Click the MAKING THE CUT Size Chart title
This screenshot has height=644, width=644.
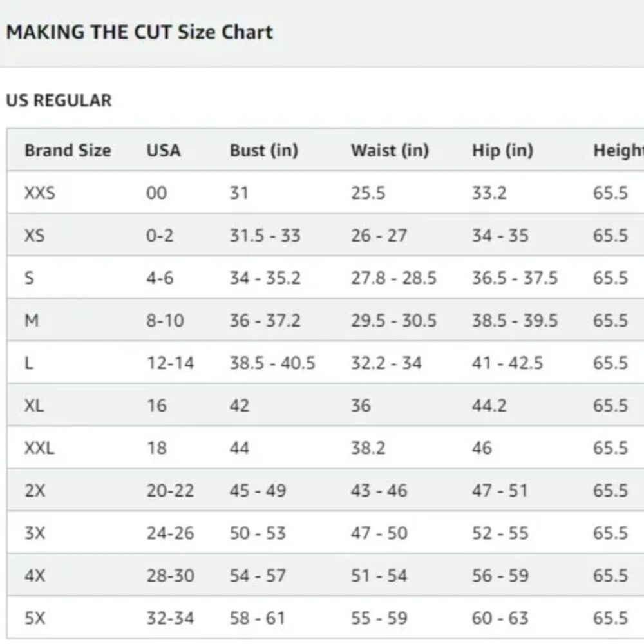tap(140, 32)
